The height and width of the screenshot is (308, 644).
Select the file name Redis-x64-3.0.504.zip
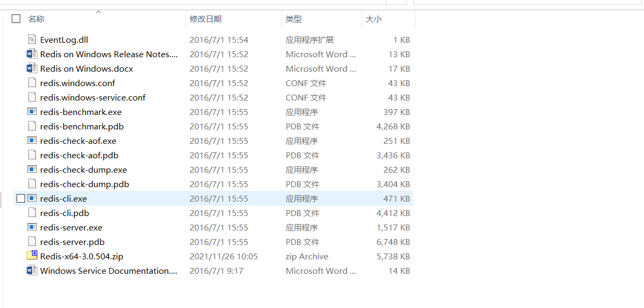click(x=82, y=256)
